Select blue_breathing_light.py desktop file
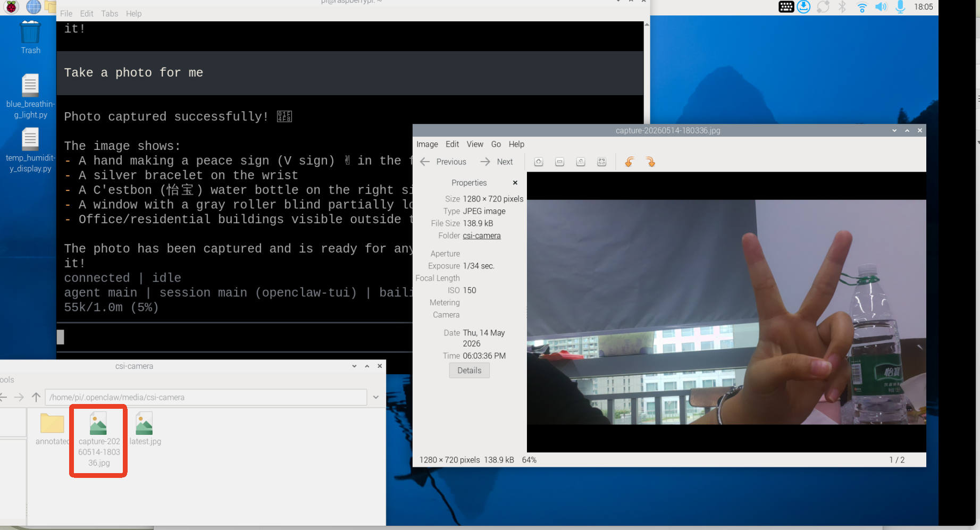Viewport: 980px width, 530px height. tap(30, 96)
